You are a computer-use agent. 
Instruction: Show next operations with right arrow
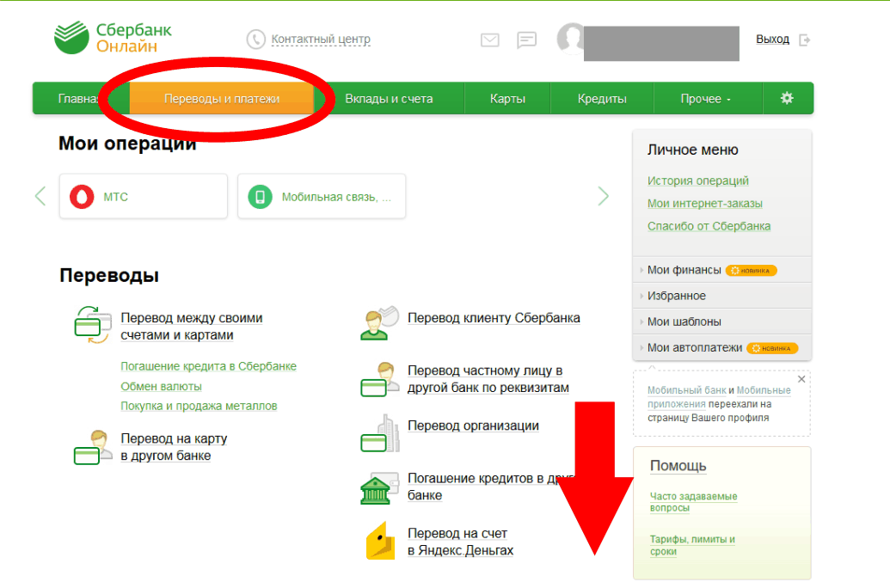point(603,196)
